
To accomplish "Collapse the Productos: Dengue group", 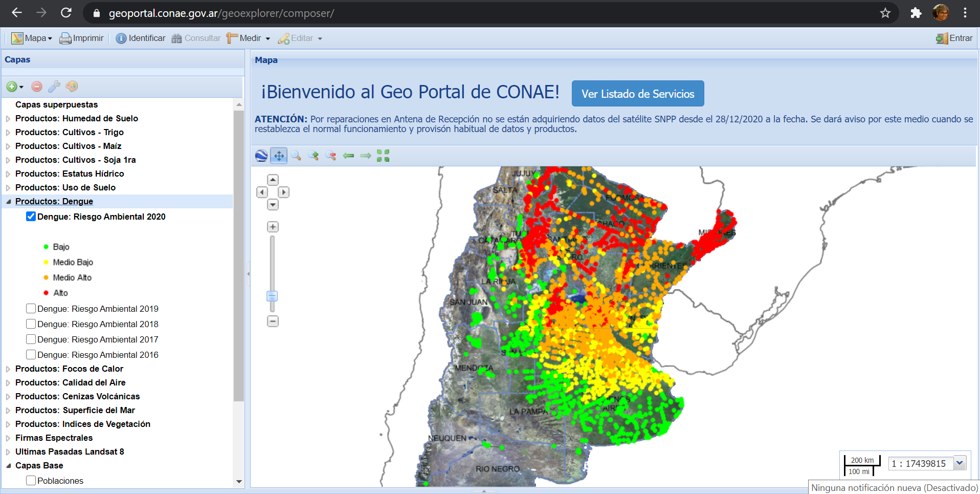I will [8, 202].
